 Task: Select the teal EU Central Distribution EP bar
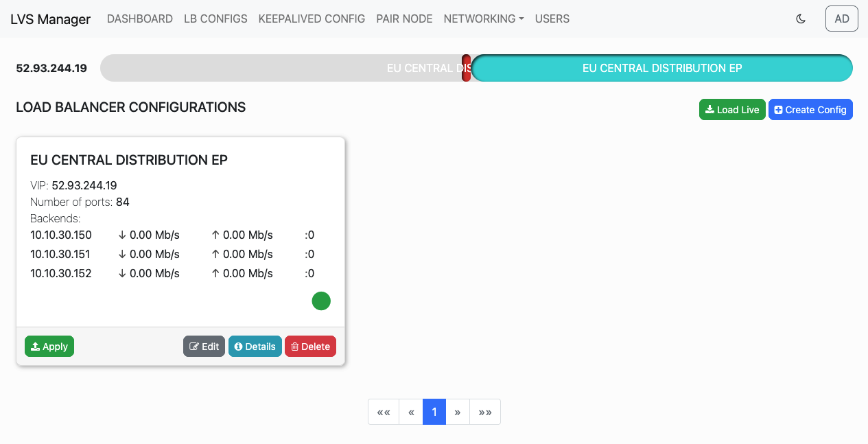point(662,68)
